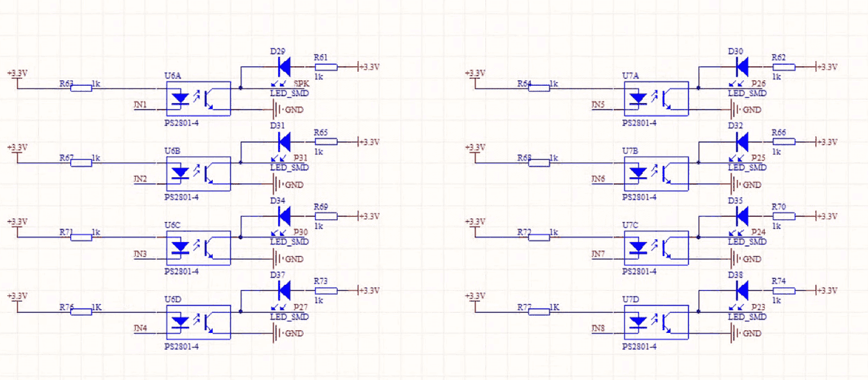
Task: Select the U7D optocoupler symbol
Action: 656,322
